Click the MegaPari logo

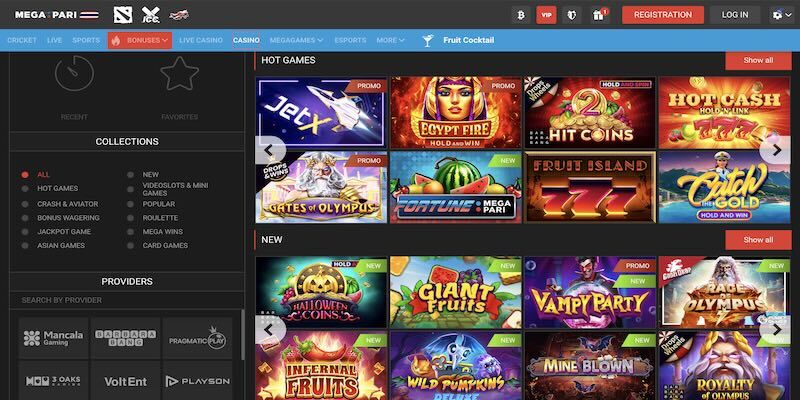57,15
